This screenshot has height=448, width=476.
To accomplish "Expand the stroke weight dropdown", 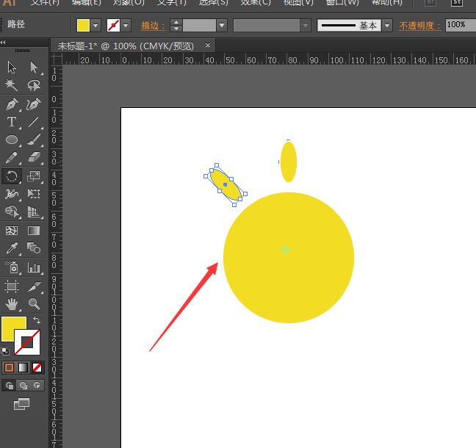I will 222,26.
